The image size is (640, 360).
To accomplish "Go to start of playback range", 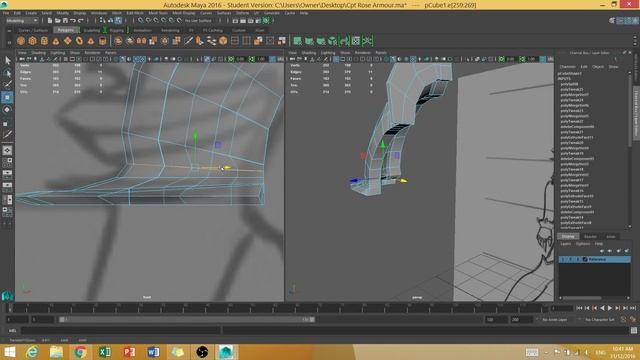I will (579, 308).
